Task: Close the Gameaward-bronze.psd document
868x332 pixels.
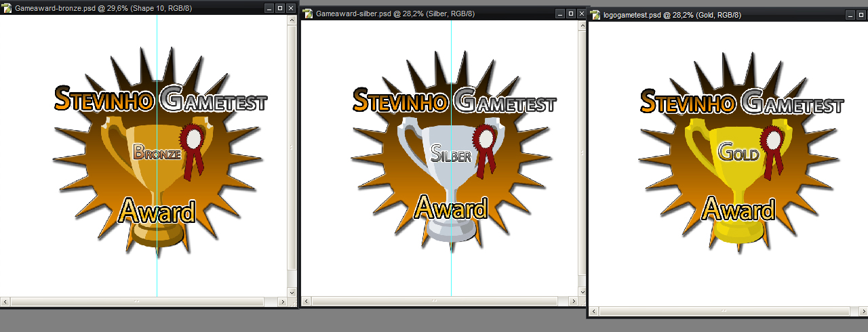Action: tap(290, 7)
